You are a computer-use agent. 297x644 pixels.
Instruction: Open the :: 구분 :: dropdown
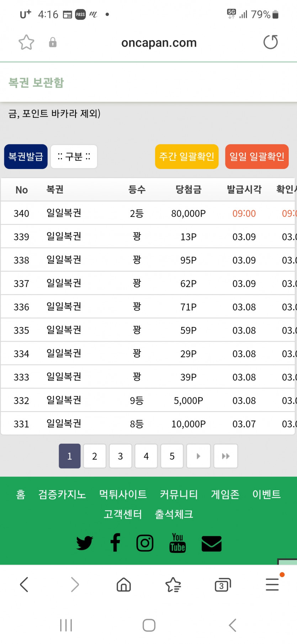[x=74, y=157]
